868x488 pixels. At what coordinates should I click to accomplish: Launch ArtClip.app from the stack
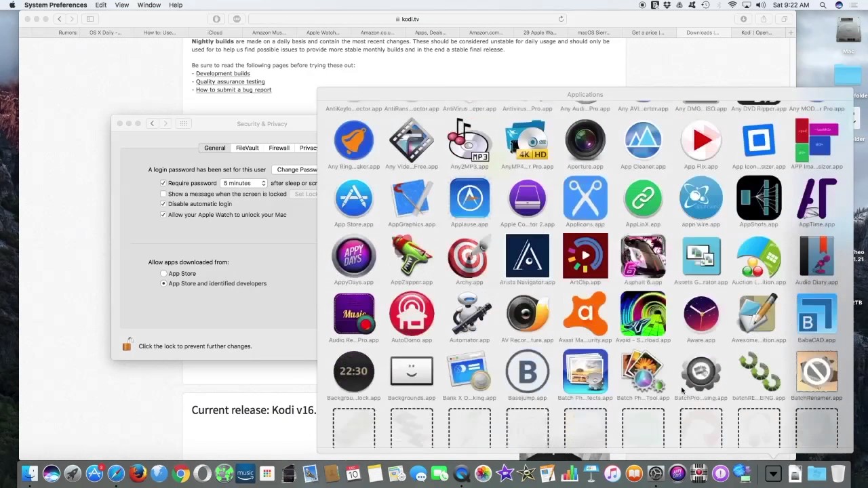[585, 256]
